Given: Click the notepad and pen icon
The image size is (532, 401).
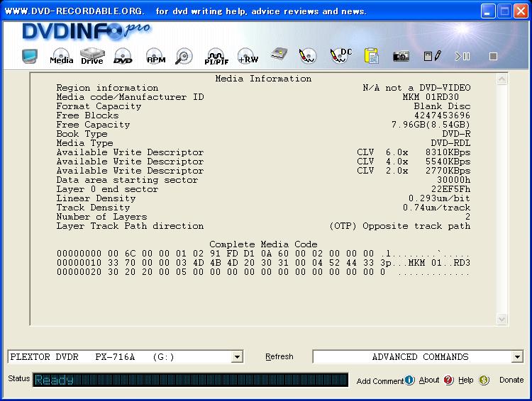Looking at the screenshot, I should 433,56.
